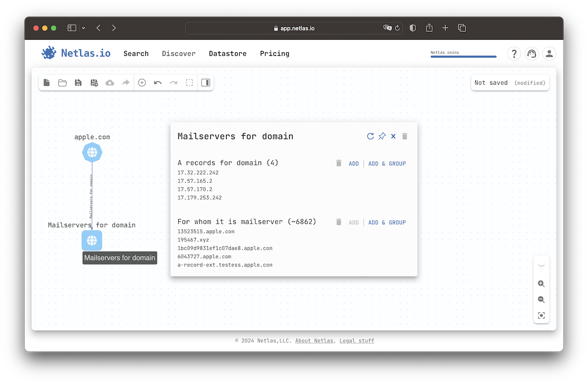Screen dimensions: 588x384
Task: Click the Save As floppy icon
Action: pos(94,83)
